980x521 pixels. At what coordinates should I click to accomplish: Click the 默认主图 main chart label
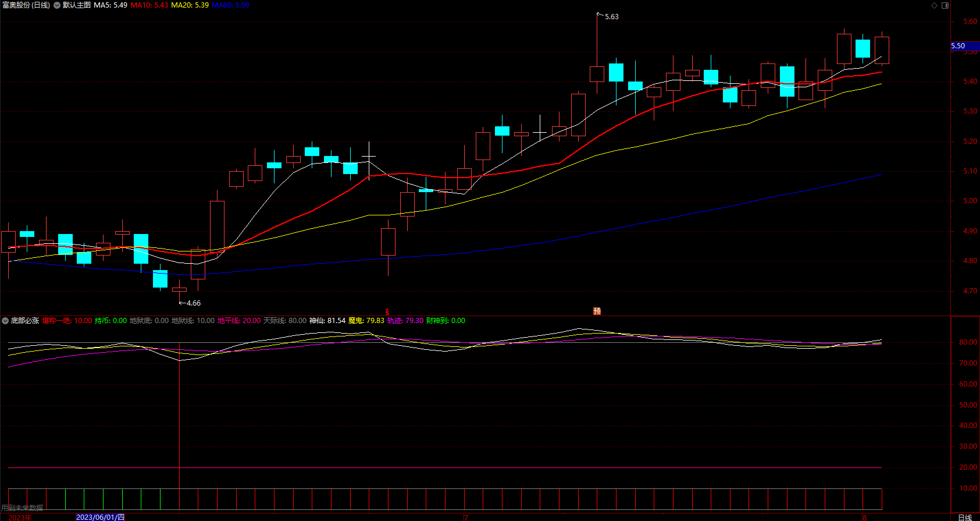click(x=77, y=5)
